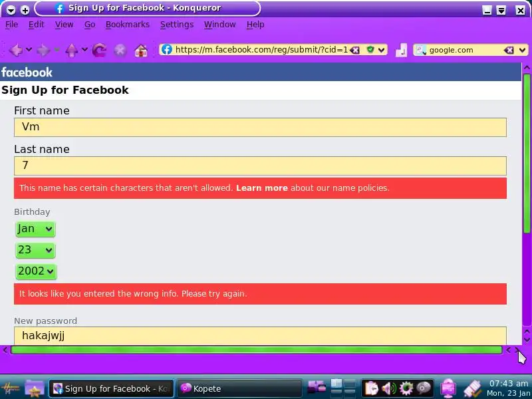The height and width of the screenshot is (399, 532).
Task: Click the vertical scrollbar down arrow at bottom
Action: pos(527,340)
